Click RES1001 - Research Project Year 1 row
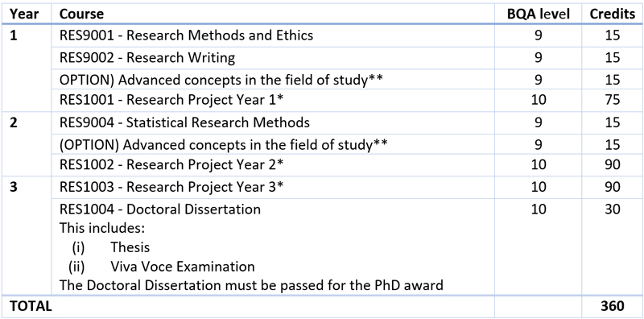Screen dimensions: 644x319 [322, 100]
